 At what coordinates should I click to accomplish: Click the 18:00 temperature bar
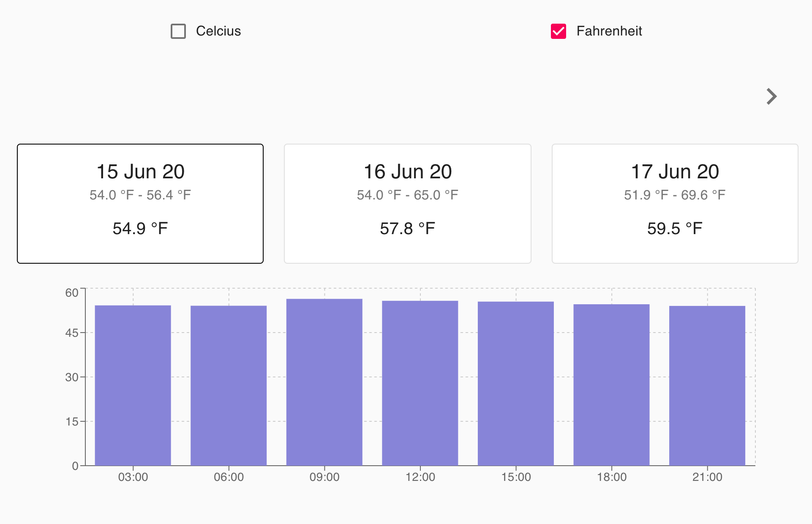(611, 385)
